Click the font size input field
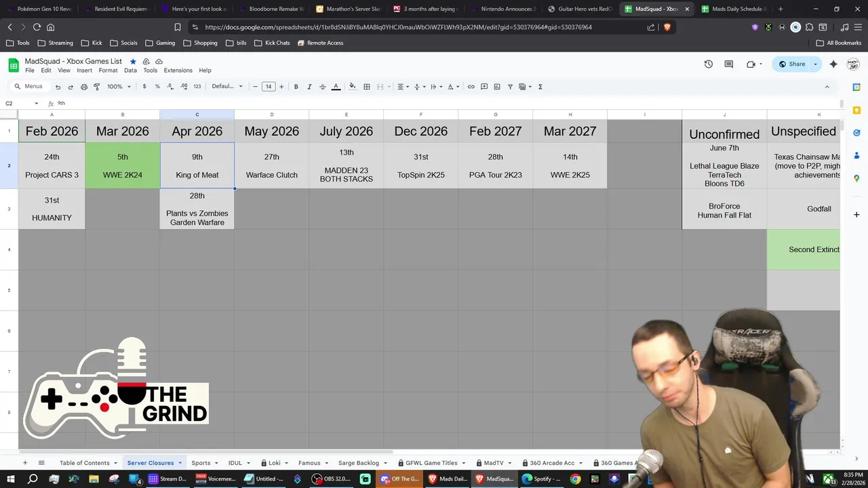The image size is (868, 488). (x=269, y=87)
